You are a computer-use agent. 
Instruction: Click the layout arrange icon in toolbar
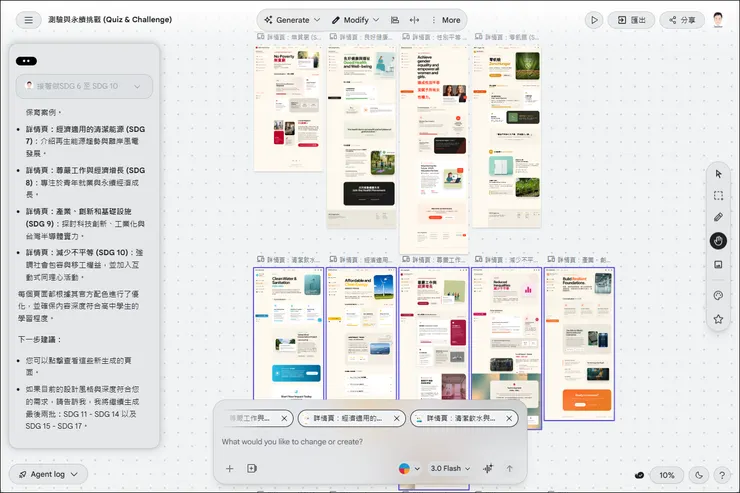(x=395, y=20)
